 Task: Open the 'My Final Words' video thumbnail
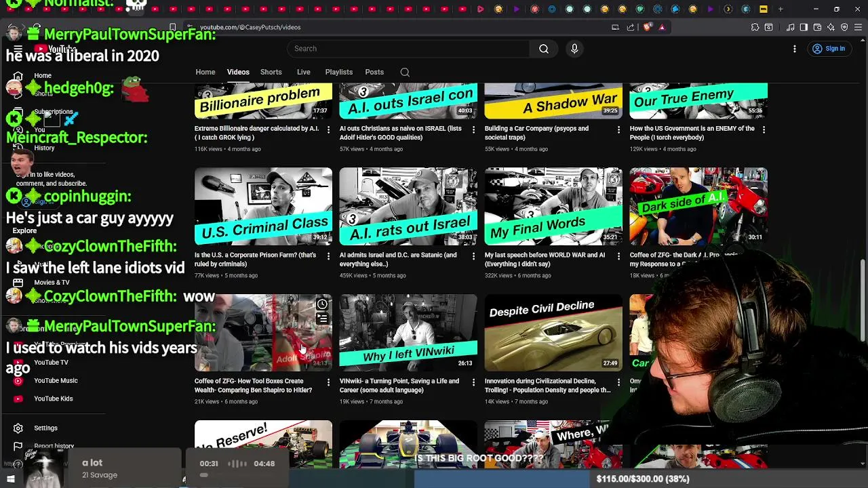pos(553,206)
